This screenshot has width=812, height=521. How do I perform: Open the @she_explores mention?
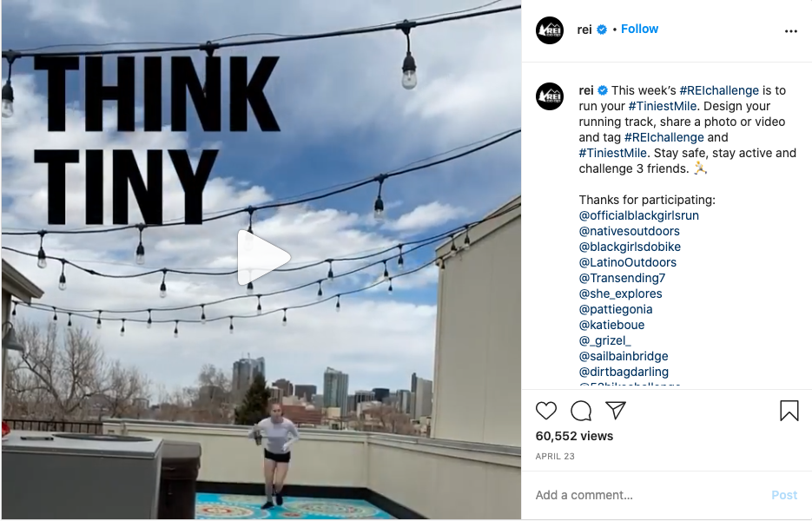620,293
